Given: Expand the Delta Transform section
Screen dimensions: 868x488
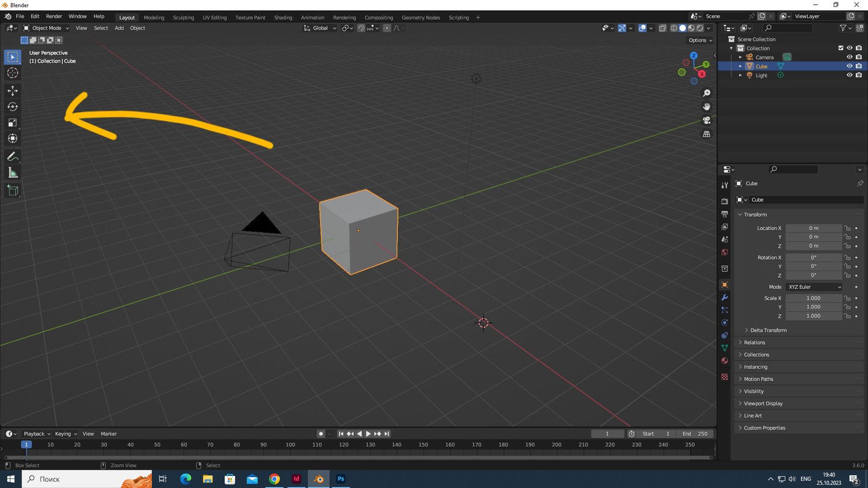Looking at the screenshot, I should [768, 330].
